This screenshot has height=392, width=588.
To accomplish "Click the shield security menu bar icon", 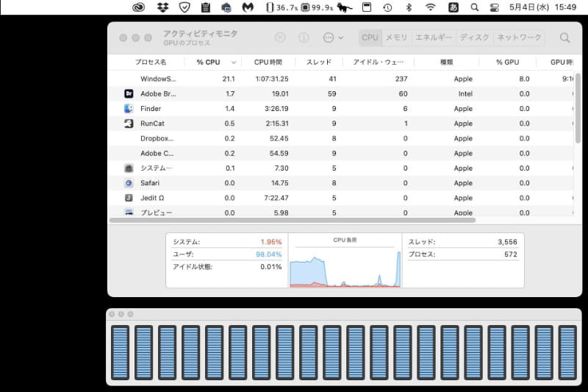I will point(184,7).
